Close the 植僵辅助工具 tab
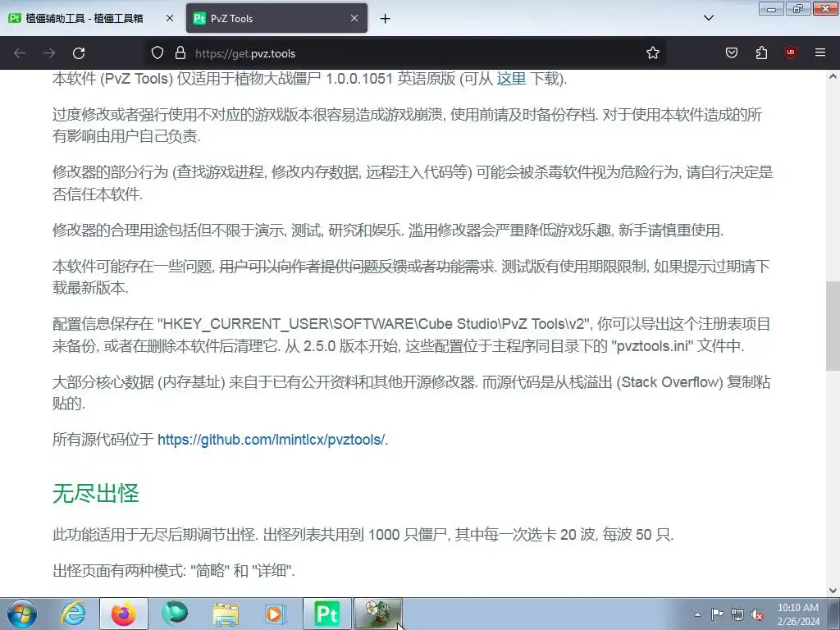Viewport: 840px width, 630px height. tap(169, 18)
